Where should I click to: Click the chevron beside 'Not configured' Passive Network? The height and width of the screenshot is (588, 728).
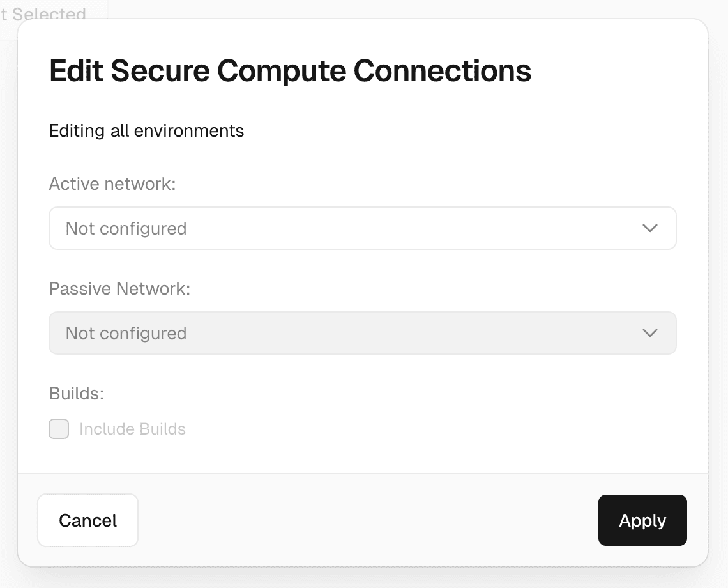(650, 332)
